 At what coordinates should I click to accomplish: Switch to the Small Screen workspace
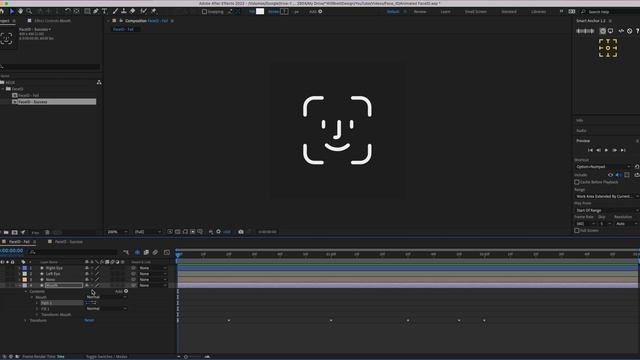(476, 12)
